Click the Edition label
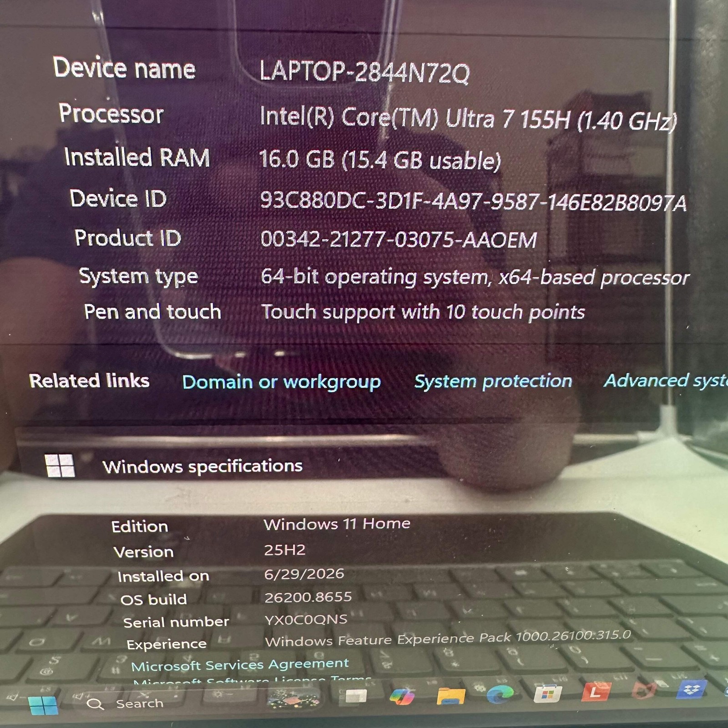Image resolution: width=728 pixels, height=728 pixels. [140, 526]
